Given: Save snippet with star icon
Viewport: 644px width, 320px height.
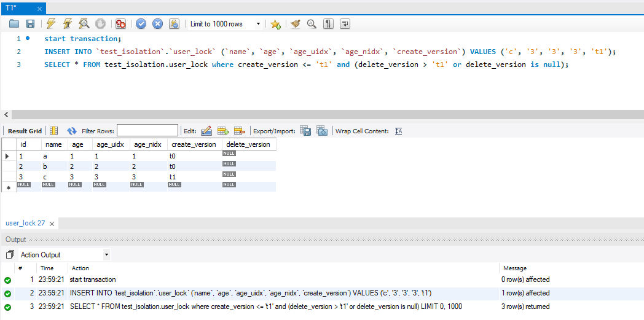Looking at the screenshot, I should tap(275, 24).
